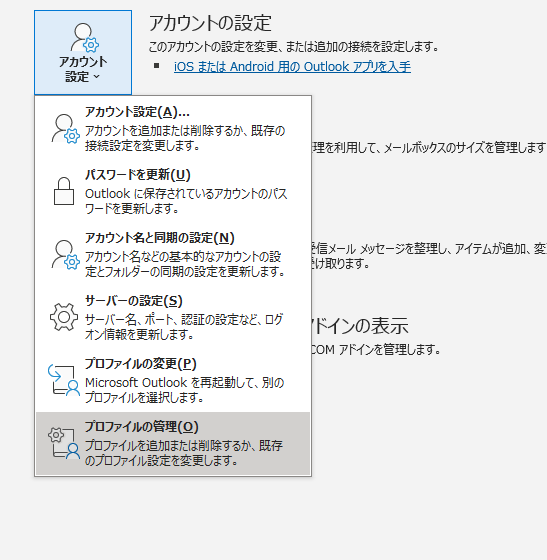547x560 pixels.
Task: Click the account name sync person-gear icon
Action: [65, 254]
